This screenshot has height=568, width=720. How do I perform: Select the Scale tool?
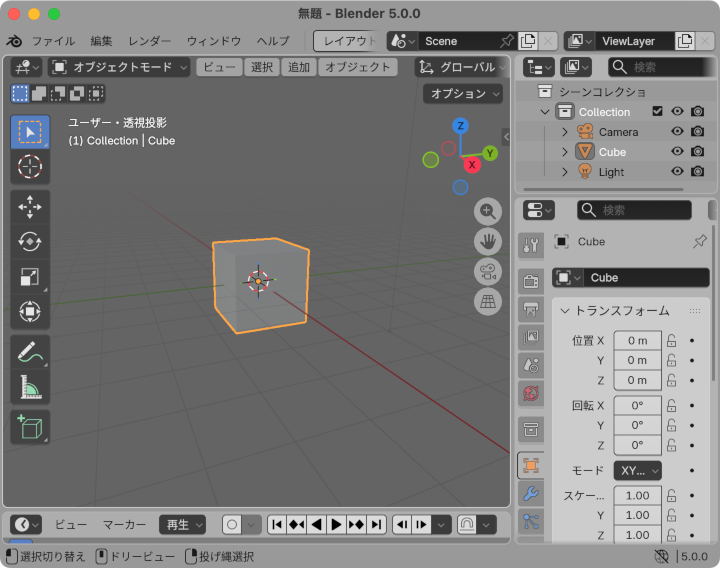coord(30,277)
